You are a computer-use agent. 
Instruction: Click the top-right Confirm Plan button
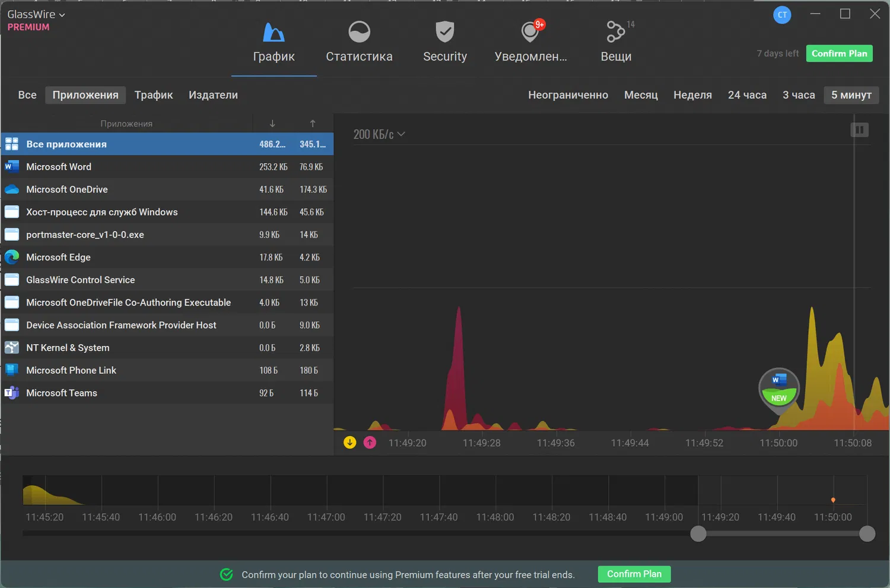(x=839, y=53)
